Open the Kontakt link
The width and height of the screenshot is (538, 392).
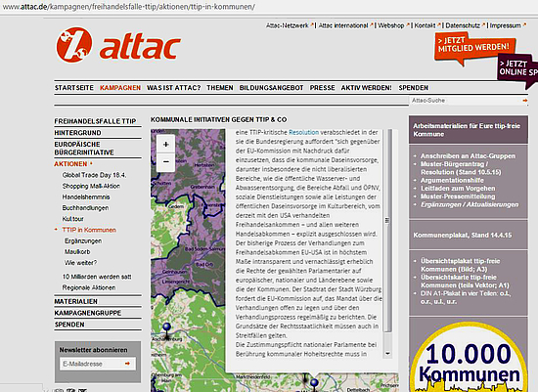426,25
